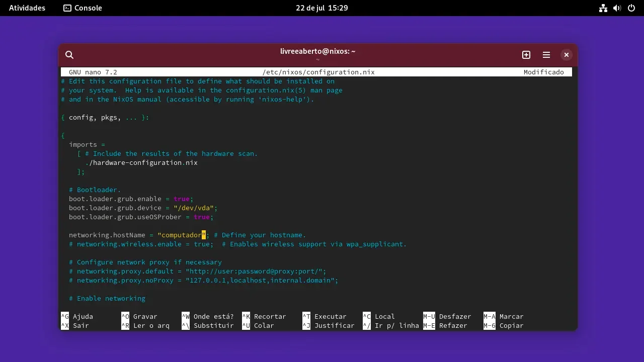The image size is (644, 362).
Task: Close the terminal window
Action: coord(567,55)
